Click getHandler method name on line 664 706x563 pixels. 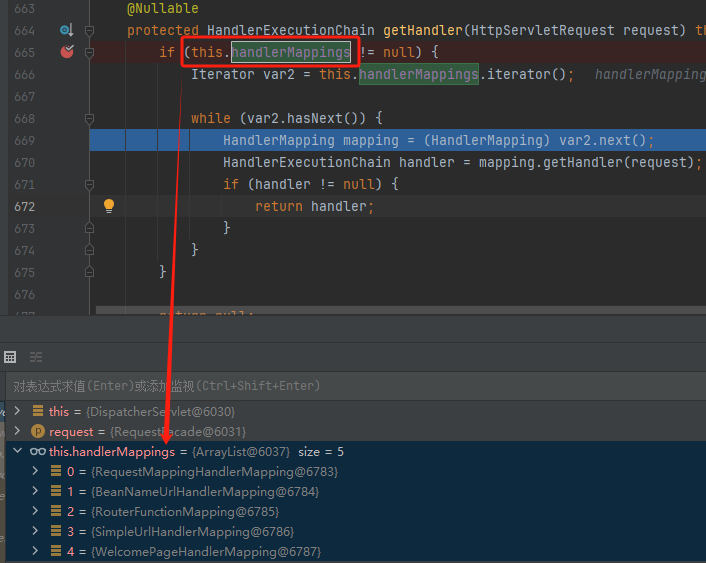click(x=423, y=30)
